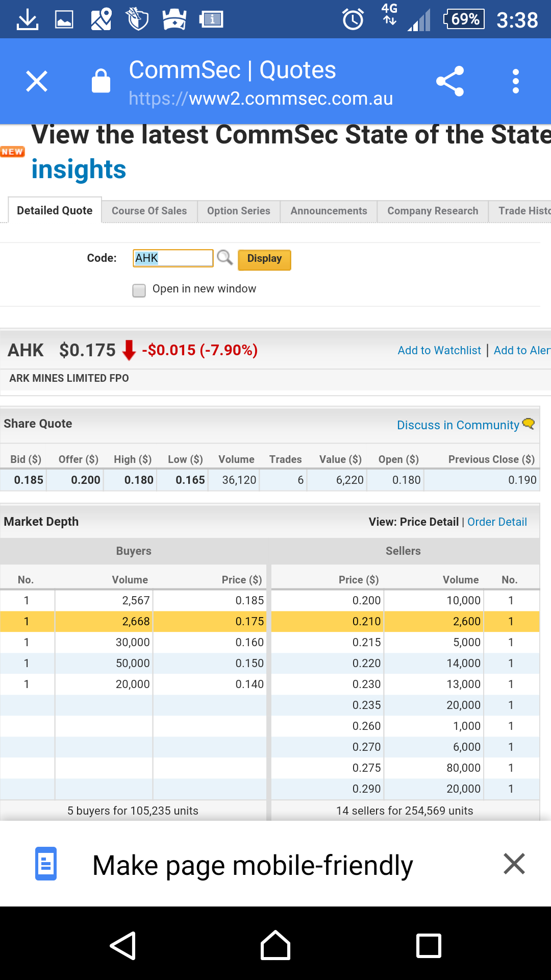Click the magnifier search icon beside Code
The height and width of the screenshot is (980, 551).
224,257
